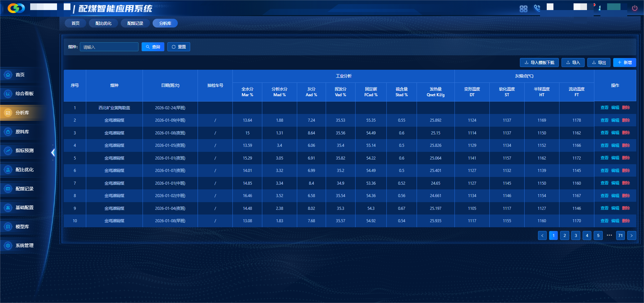The image size is (644, 303).
Task: Click 导入模板下载 button
Action: coord(539,63)
